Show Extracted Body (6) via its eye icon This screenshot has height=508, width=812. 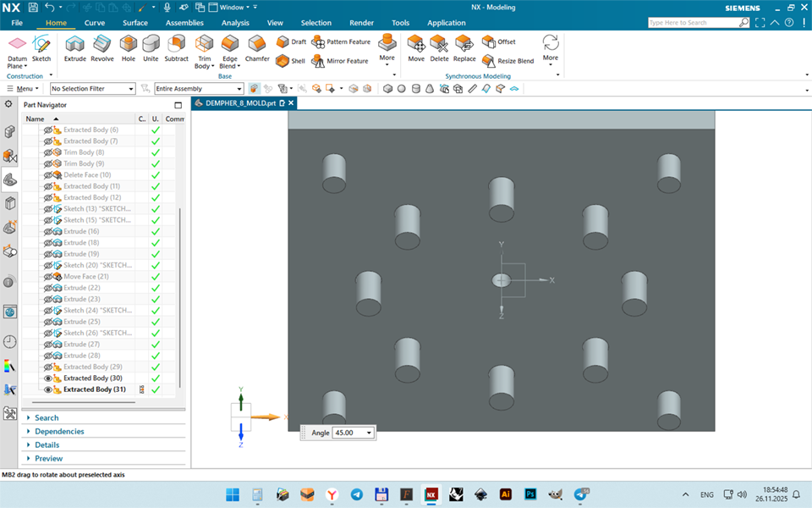click(x=48, y=130)
